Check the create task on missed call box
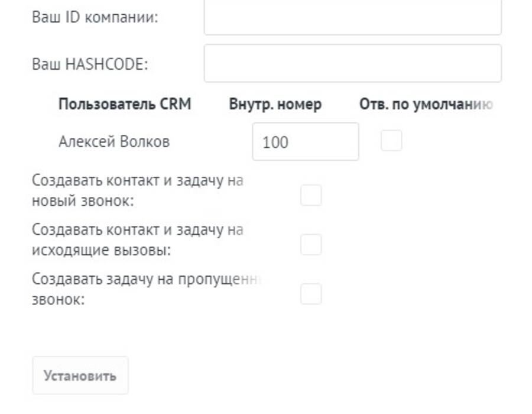 [311, 293]
